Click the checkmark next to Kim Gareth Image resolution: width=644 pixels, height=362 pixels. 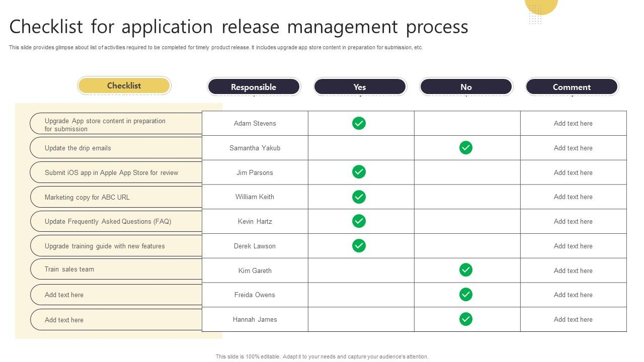click(x=465, y=270)
